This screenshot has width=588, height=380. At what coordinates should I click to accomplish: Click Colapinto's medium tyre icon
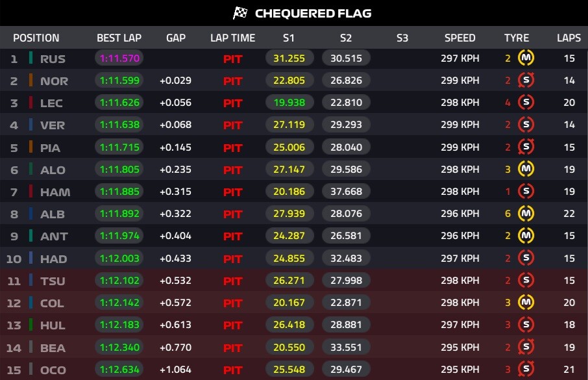(x=526, y=303)
